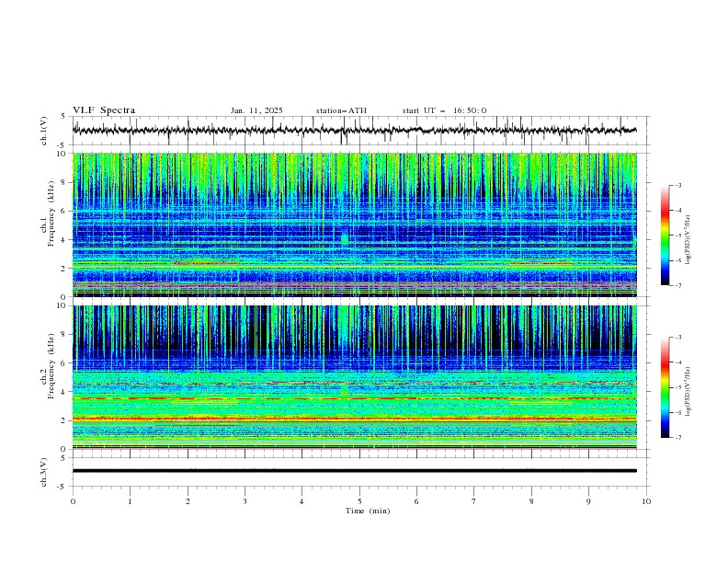Click the ch.1(V) waveform trace
This screenshot has width=728, height=563.
click(354, 131)
